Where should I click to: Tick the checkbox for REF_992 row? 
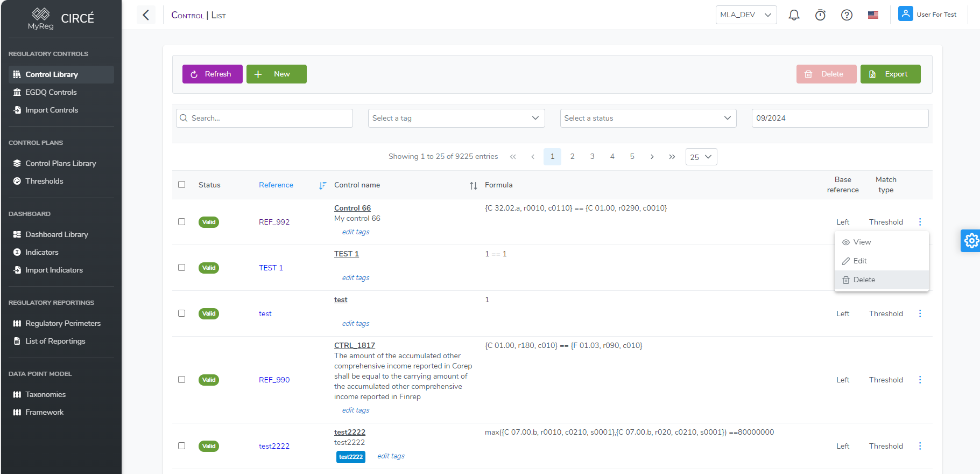pos(182,222)
